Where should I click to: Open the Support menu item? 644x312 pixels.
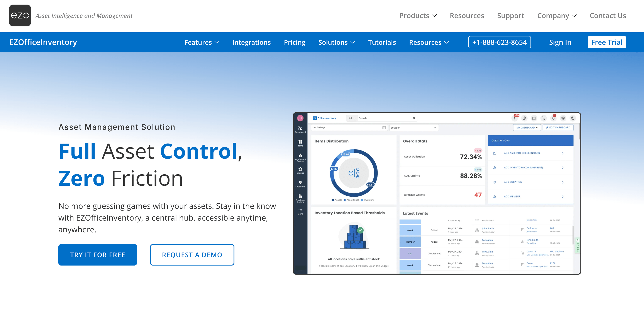(510, 15)
